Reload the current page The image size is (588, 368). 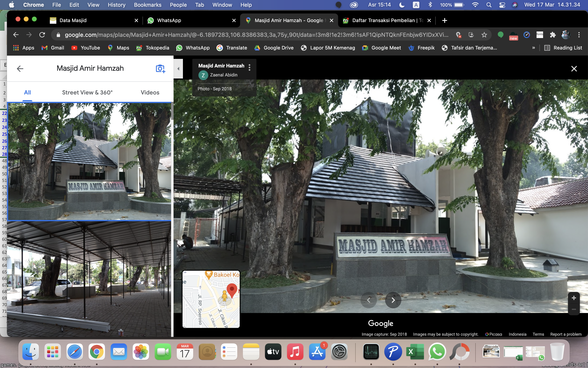tap(42, 35)
